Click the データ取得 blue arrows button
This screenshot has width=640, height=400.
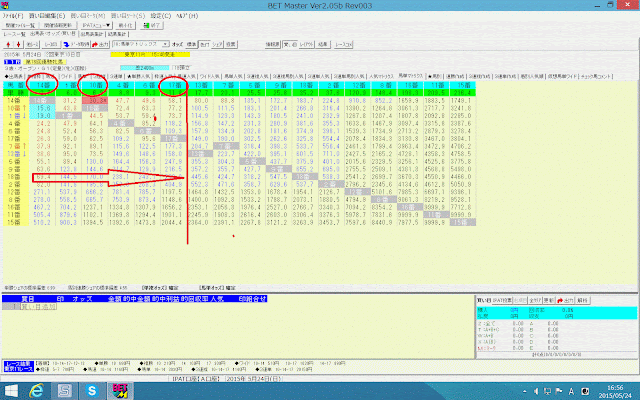click(x=77, y=44)
